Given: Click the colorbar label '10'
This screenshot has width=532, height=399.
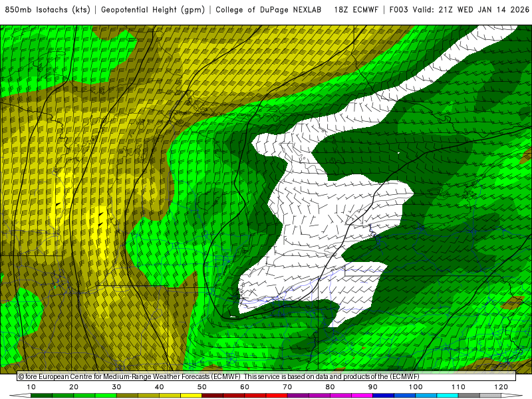Looking at the screenshot, I should (31, 387).
